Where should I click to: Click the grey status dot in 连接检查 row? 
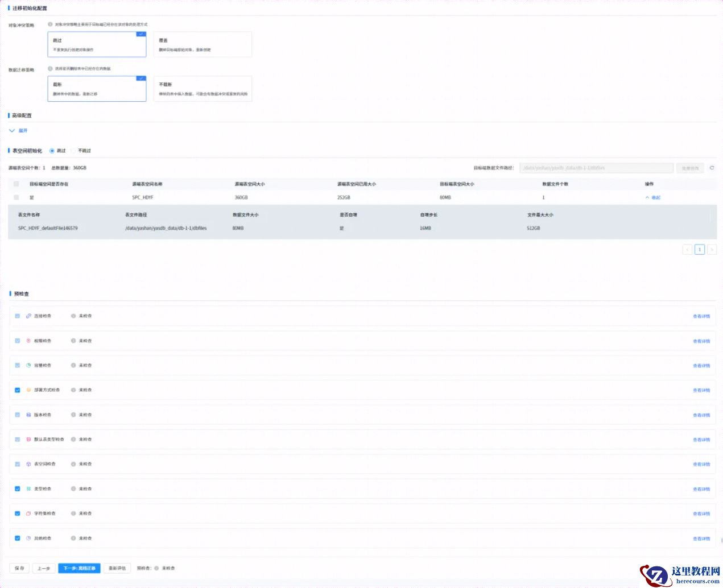73,316
